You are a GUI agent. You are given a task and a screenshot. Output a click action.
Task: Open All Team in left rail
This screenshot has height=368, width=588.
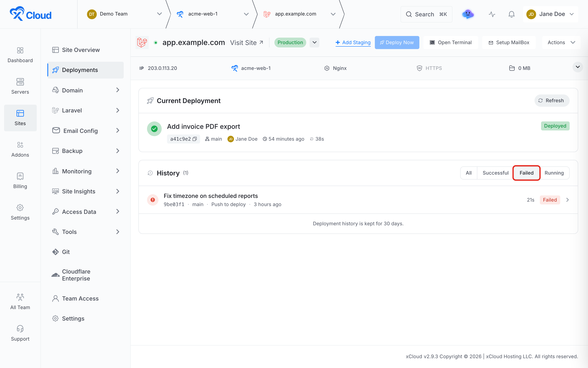tap(20, 302)
